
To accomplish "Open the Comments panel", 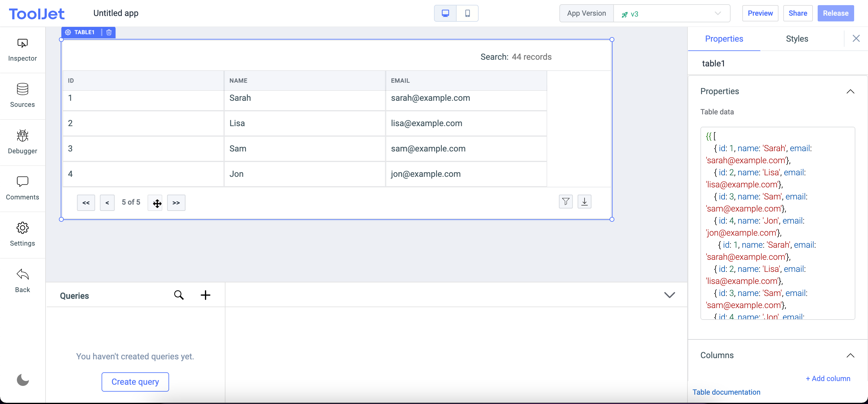I will pyautogui.click(x=22, y=188).
